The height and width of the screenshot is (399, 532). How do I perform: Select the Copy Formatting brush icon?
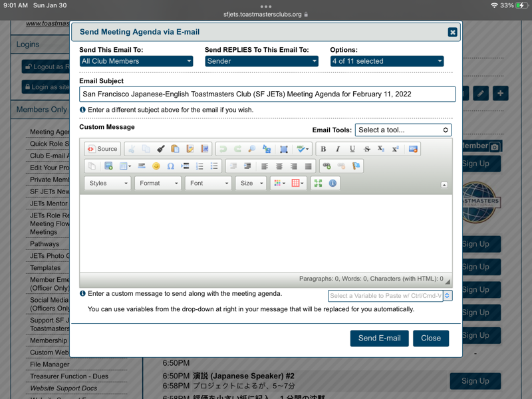pyautogui.click(x=161, y=149)
